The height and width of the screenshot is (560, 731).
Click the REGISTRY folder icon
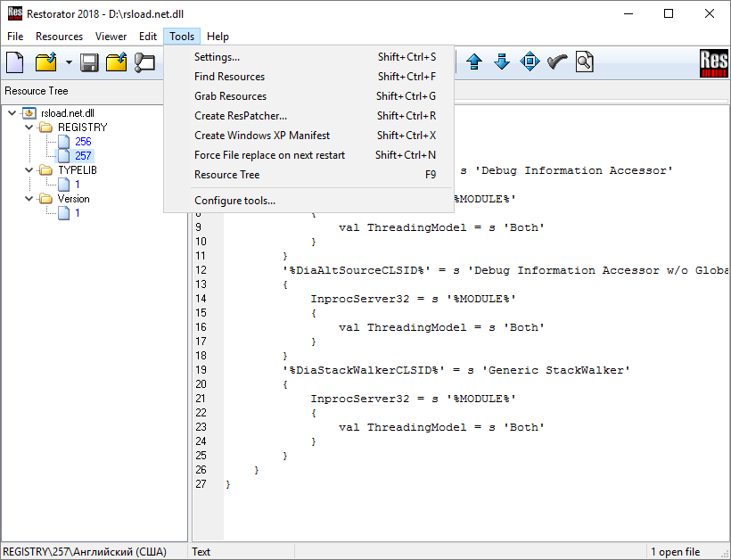45,128
